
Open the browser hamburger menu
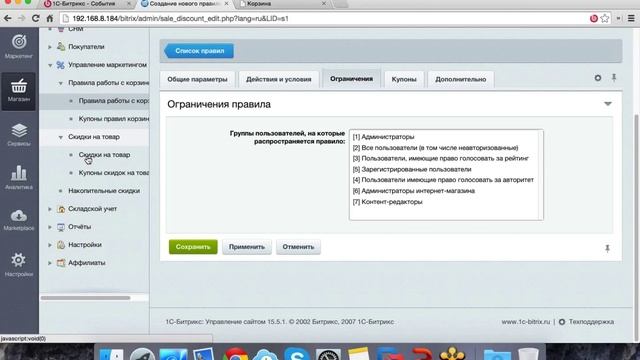point(631,18)
